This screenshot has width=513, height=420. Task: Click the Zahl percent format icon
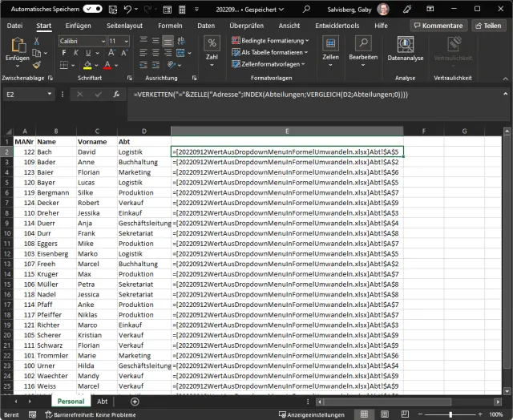[x=212, y=44]
